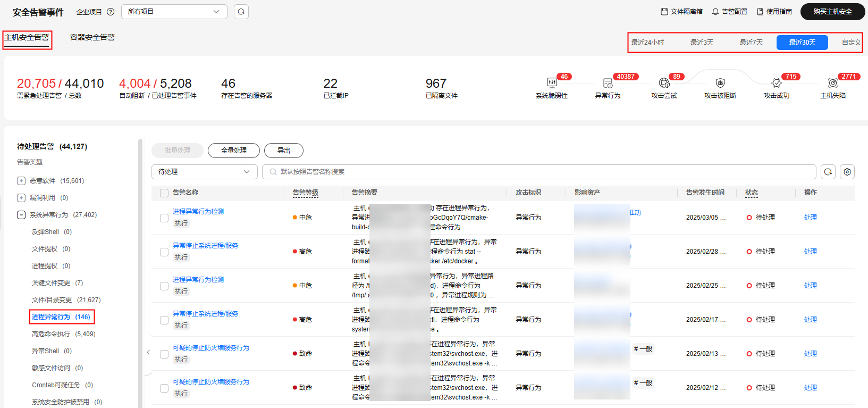Check the 2025/02/17 异常停止系统进程 row
868x408 pixels.
click(x=164, y=320)
